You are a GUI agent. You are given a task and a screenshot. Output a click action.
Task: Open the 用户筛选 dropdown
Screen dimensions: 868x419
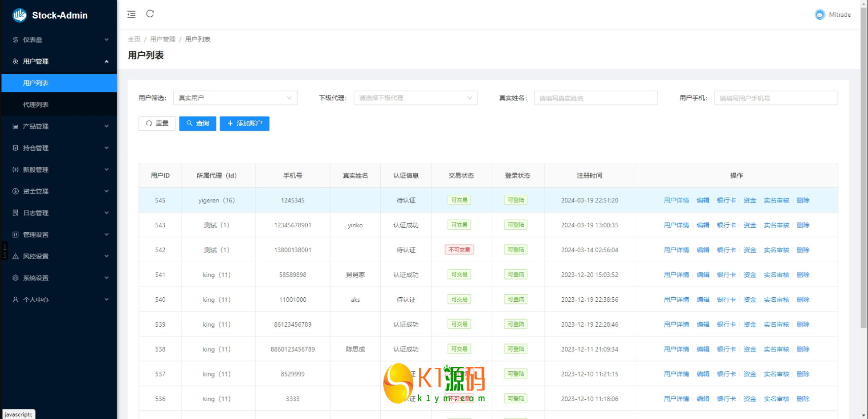[235, 98]
